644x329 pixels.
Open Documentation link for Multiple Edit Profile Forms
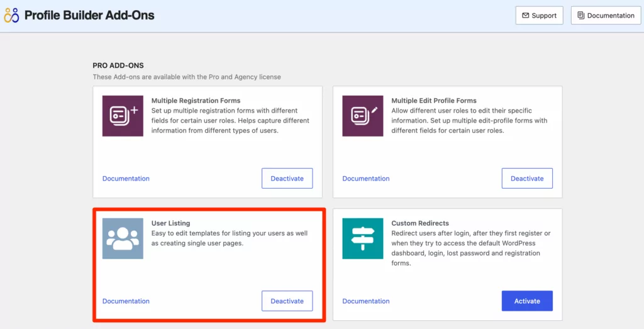click(365, 178)
